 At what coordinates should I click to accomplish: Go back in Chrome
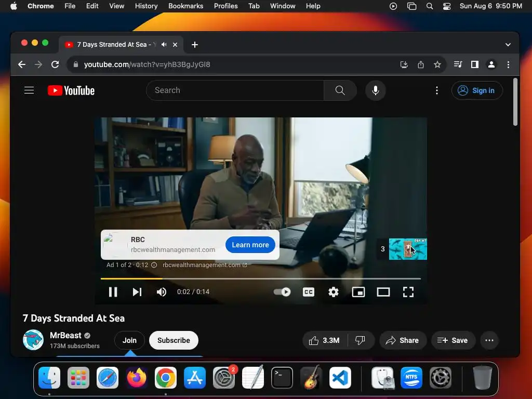click(22, 64)
